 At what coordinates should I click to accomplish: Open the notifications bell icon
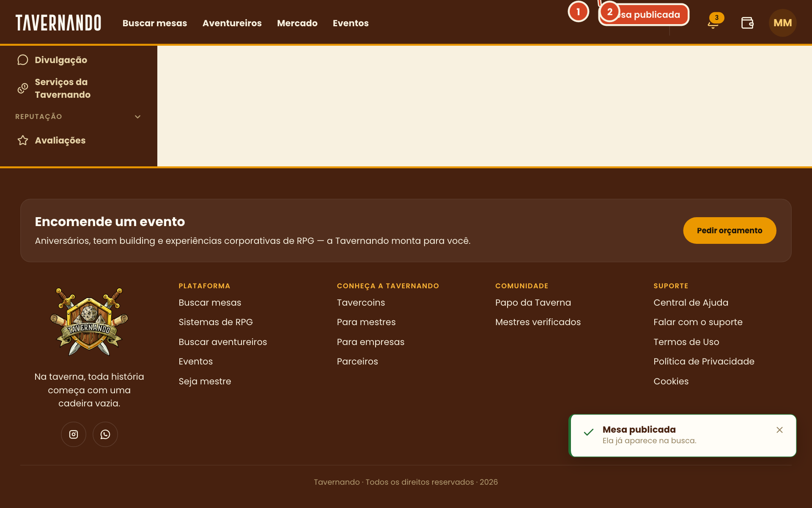(713, 23)
